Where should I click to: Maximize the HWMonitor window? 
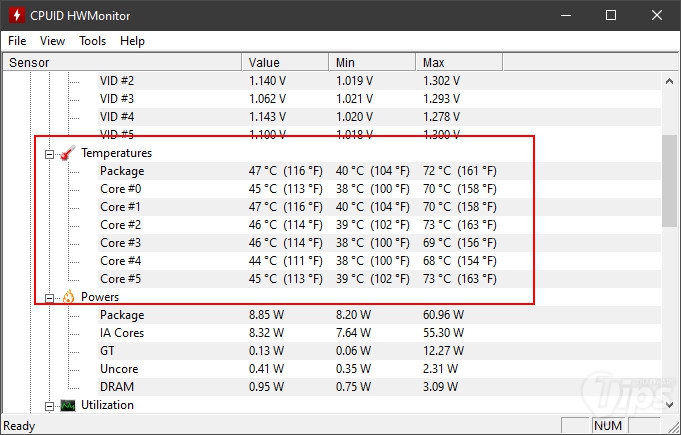coord(611,15)
